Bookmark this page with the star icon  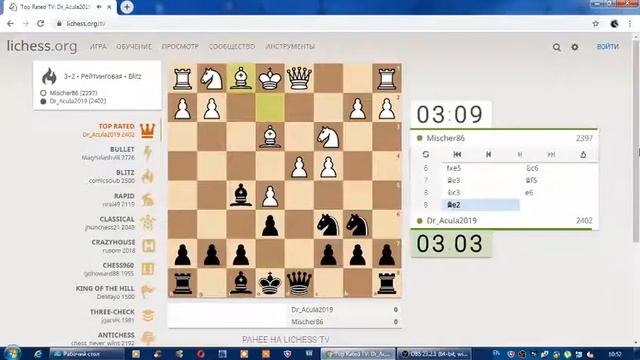coord(596,24)
